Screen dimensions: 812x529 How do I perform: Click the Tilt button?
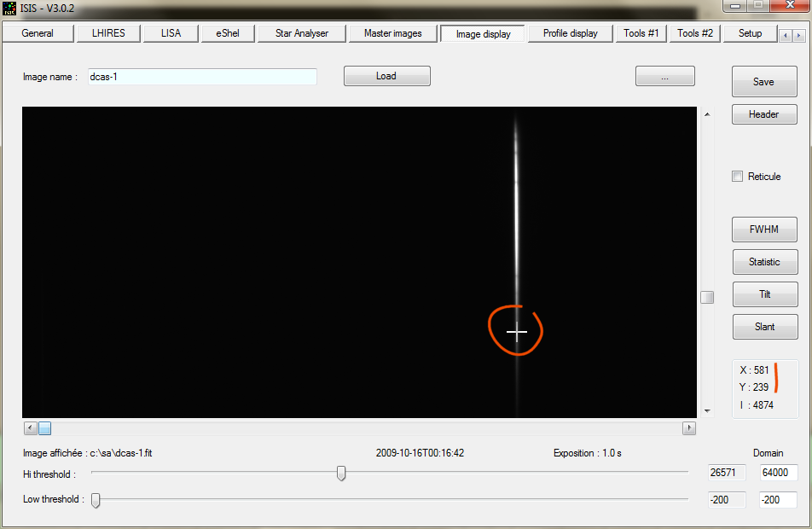[764, 294]
